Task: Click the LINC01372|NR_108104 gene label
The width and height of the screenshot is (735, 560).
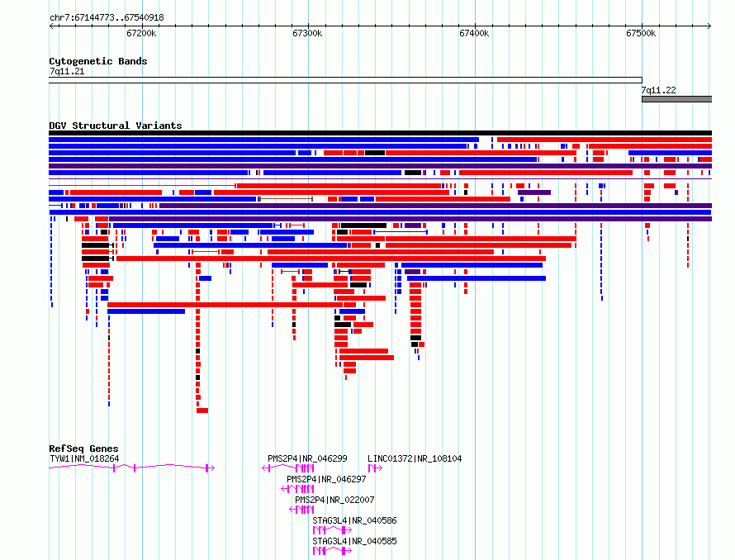Action: [x=415, y=458]
